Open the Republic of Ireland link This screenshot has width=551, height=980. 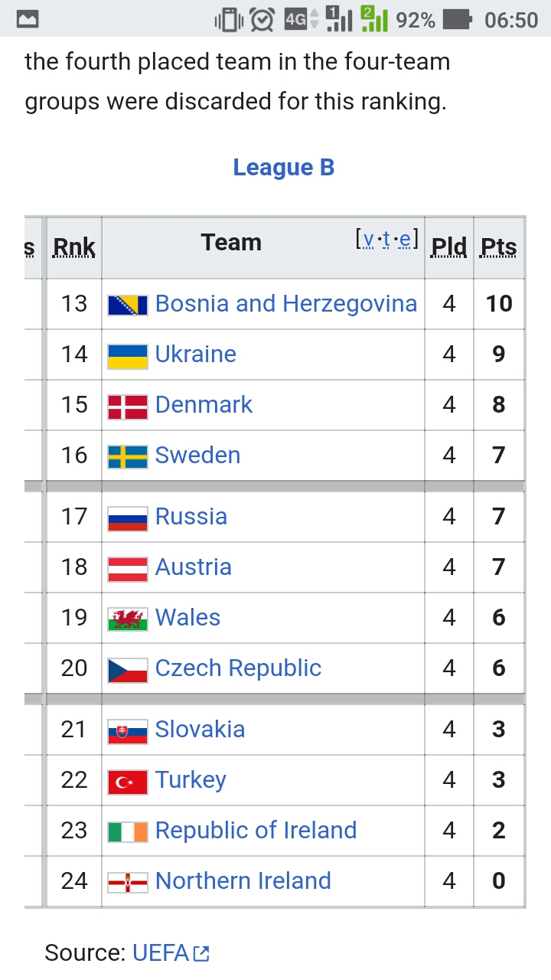click(256, 830)
